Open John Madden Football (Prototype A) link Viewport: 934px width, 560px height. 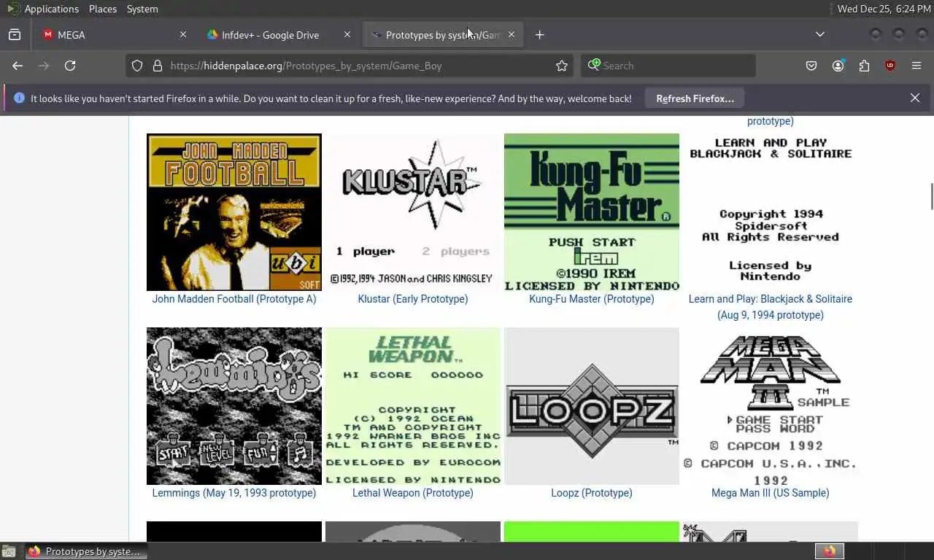pyautogui.click(x=234, y=299)
